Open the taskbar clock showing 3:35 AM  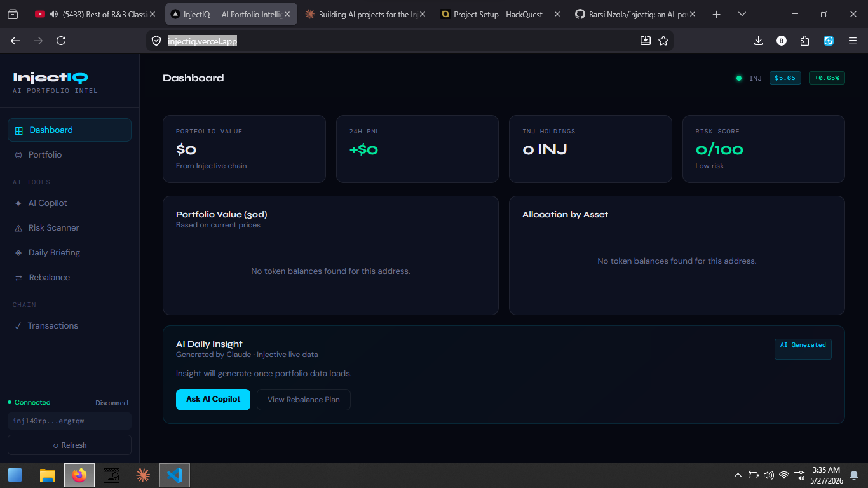(827, 475)
